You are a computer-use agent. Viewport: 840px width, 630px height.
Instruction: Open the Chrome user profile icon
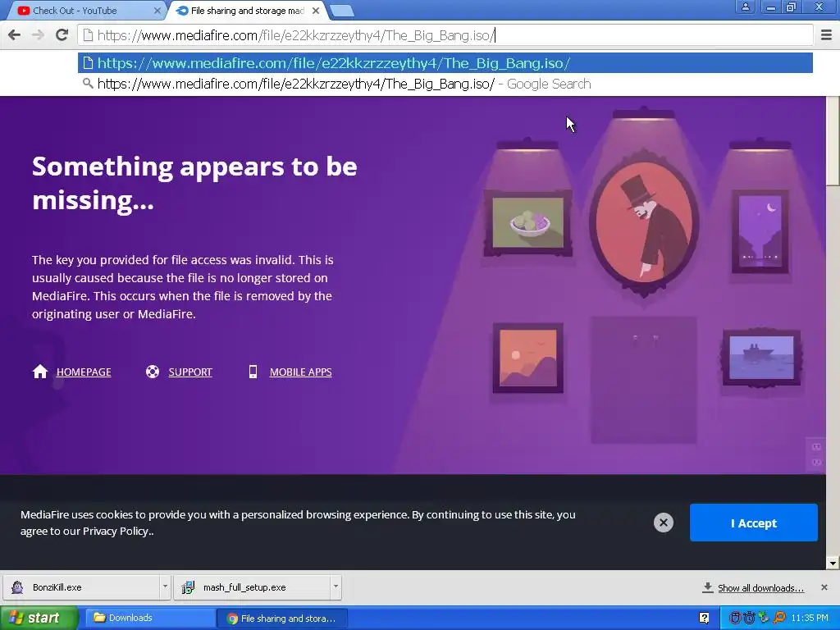(x=745, y=7)
